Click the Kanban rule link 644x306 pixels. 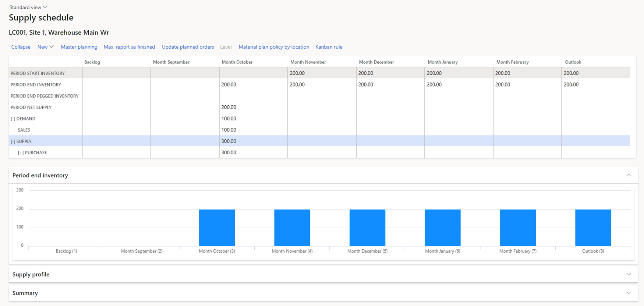[329, 47]
